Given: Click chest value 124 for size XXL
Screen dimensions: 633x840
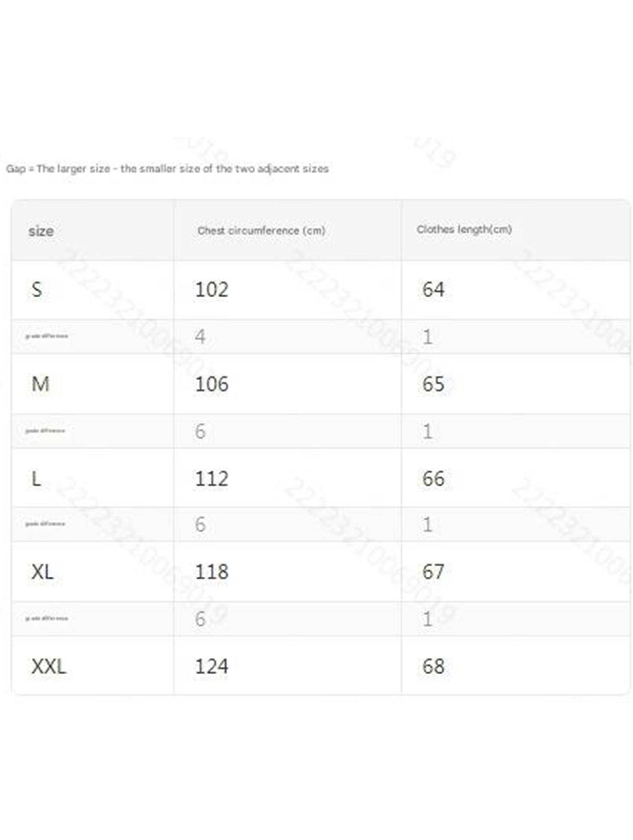Looking at the screenshot, I should coord(211,667).
